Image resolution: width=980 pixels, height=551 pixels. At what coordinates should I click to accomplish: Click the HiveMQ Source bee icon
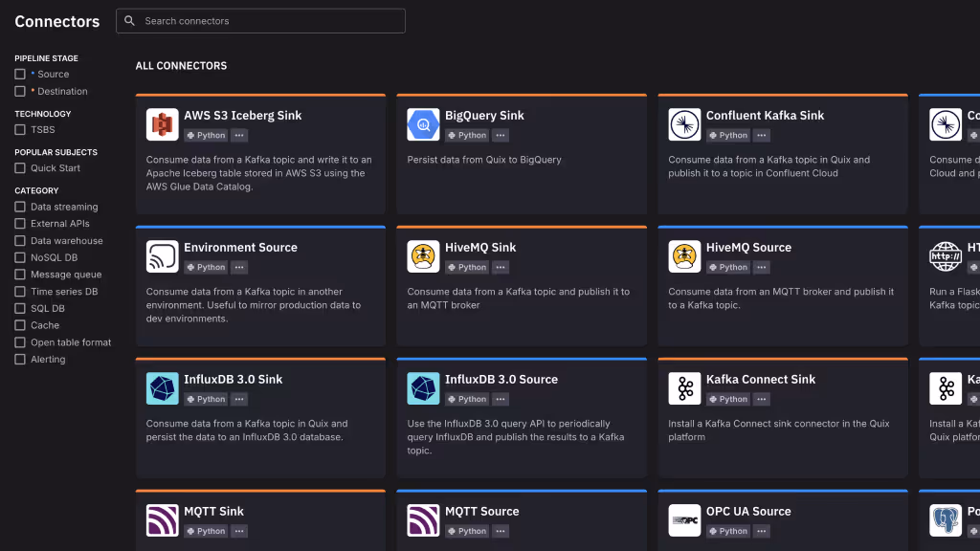click(x=684, y=256)
